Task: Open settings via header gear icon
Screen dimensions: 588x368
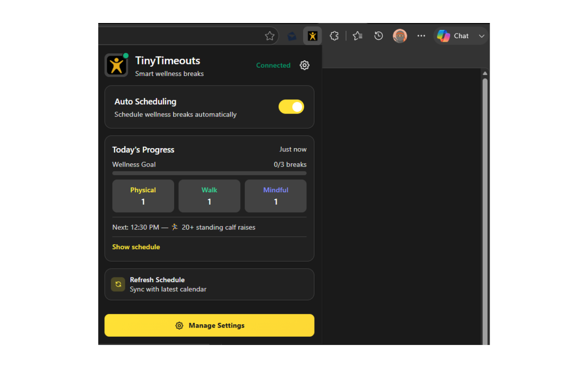Action: (305, 65)
